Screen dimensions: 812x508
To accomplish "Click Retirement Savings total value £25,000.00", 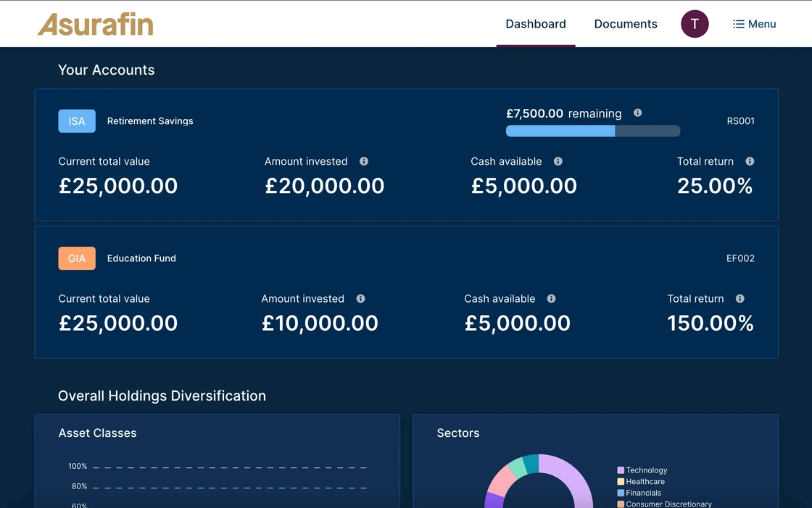I will coord(118,186).
